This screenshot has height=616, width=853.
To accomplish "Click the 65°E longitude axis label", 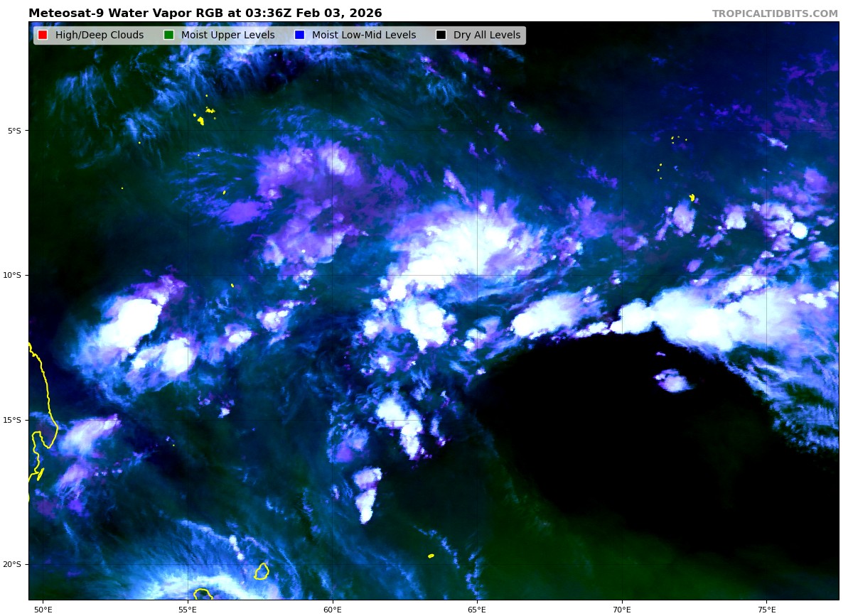I will click(x=477, y=609).
